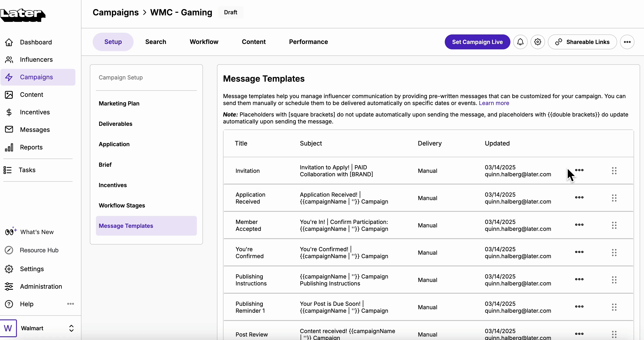Click the sidebar Content image icon

click(x=9, y=95)
